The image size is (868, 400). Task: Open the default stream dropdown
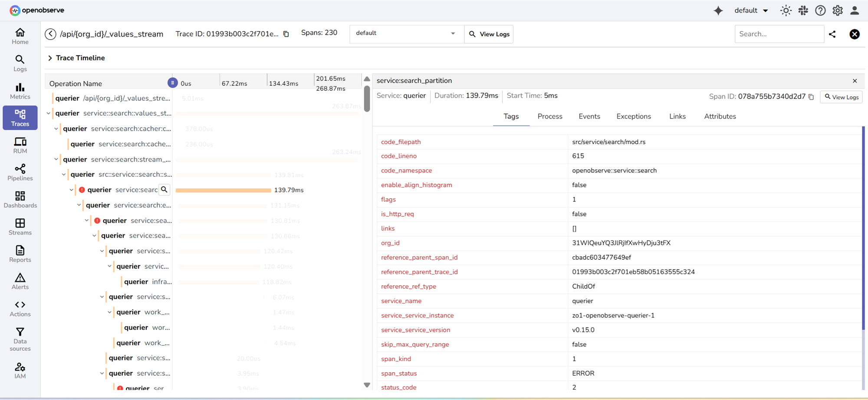405,33
